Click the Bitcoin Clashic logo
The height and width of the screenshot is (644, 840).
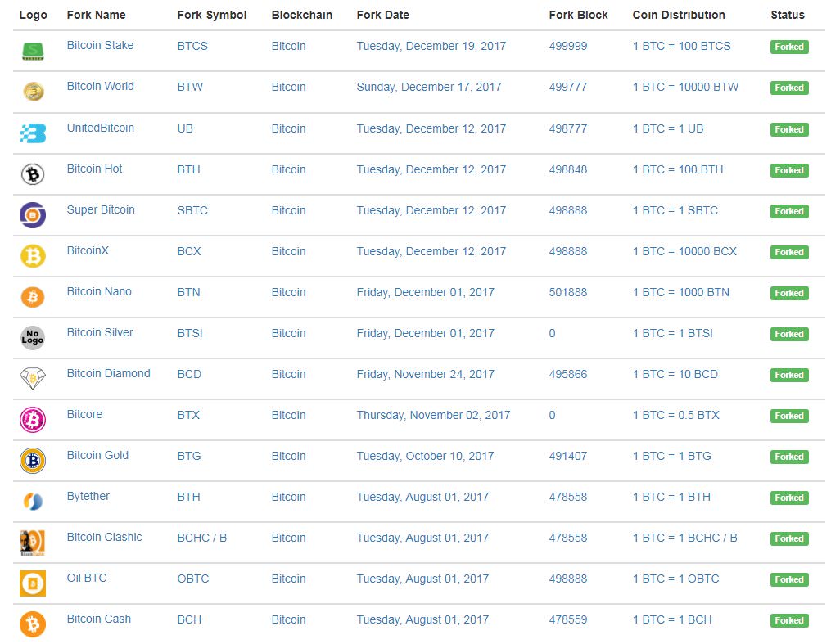[x=33, y=543]
